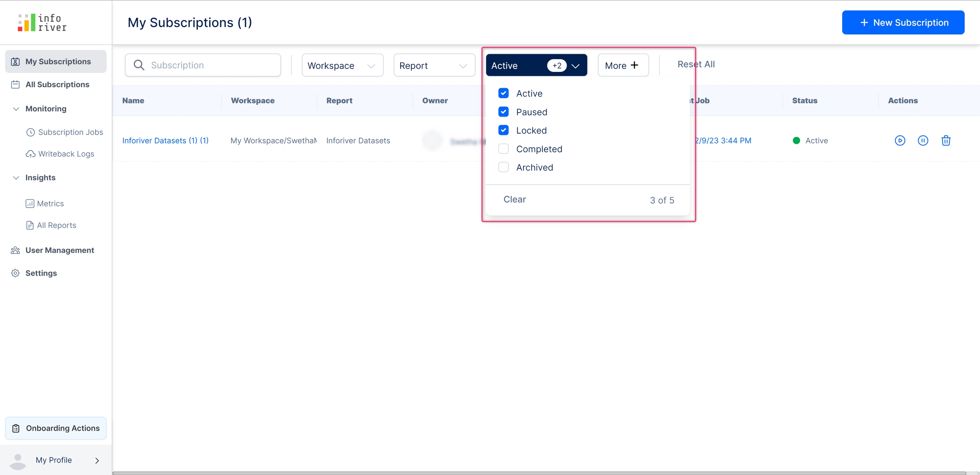The width and height of the screenshot is (980, 475).
Task: Collapse the Monitoring section
Action: pyautogui.click(x=16, y=109)
